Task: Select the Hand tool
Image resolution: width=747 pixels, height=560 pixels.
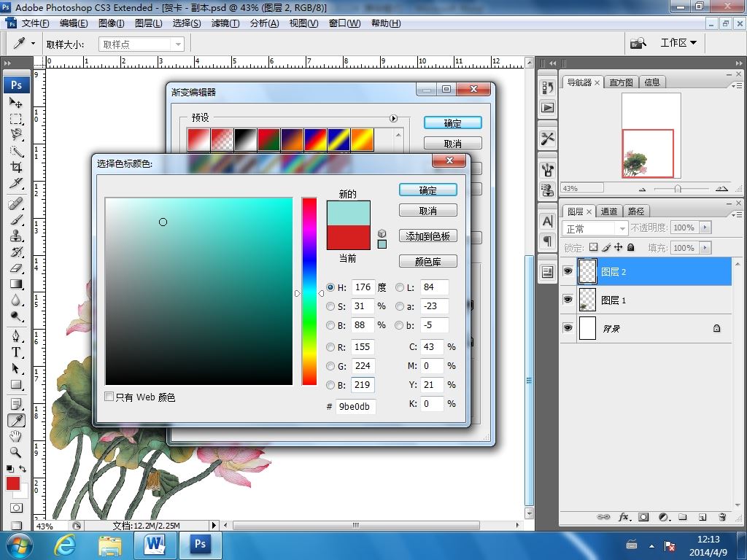Action: pos(16,436)
